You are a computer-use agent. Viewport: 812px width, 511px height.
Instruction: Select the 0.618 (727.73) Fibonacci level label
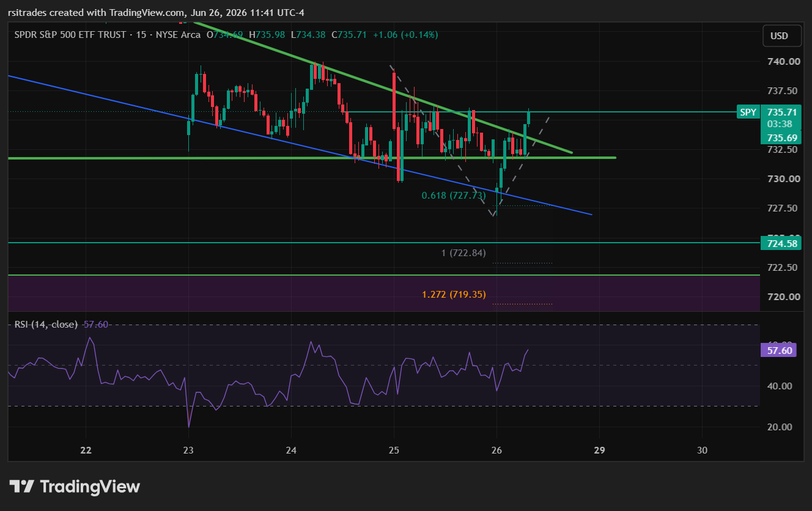454,196
